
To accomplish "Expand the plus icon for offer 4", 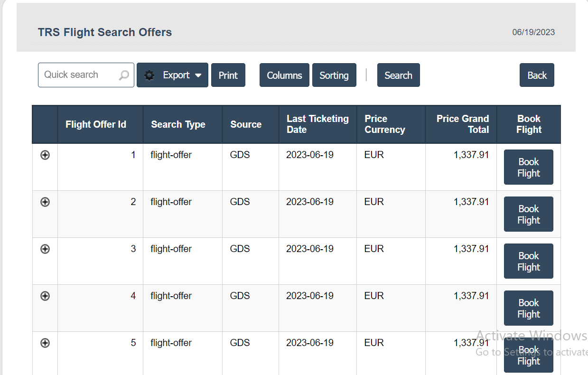I will (x=45, y=296).
